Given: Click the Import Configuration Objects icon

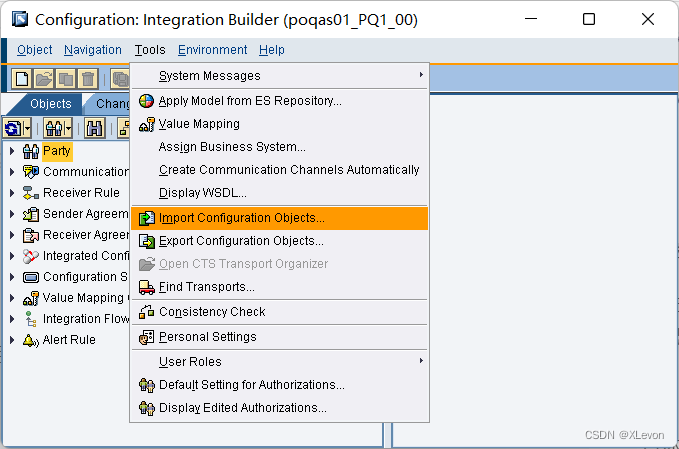Looking at the screenshot, I should click(147, 218).
